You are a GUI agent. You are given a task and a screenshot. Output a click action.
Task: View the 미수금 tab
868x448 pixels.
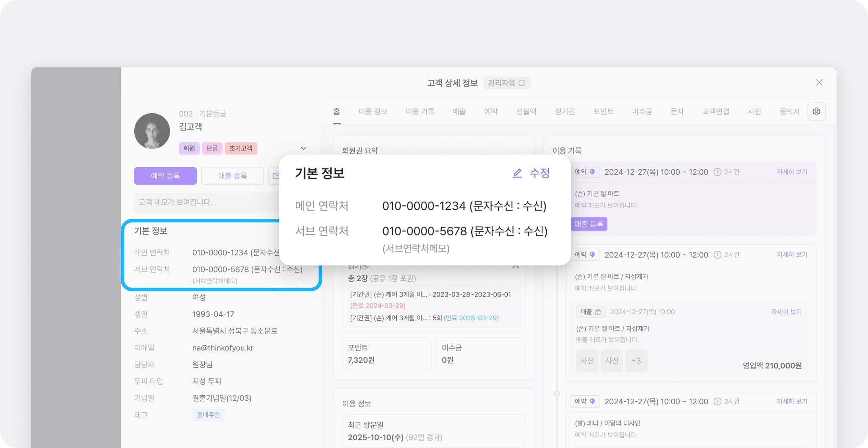pos(642,112)
